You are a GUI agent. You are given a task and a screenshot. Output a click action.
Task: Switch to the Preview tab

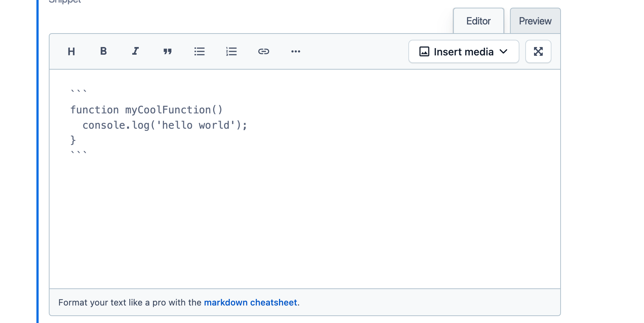click(x=535, y=21)
